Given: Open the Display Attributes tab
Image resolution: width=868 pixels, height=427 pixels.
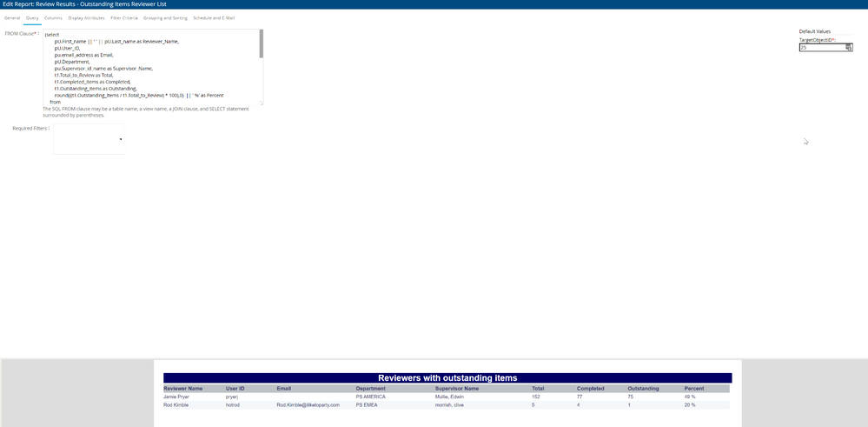Looking at the screenshot, I should (x=86, y=17).
